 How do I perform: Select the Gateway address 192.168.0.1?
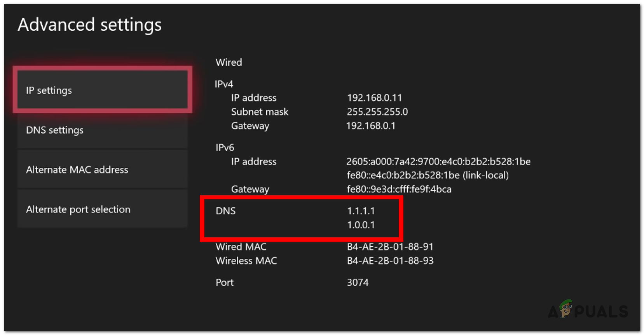pos(371,126)
